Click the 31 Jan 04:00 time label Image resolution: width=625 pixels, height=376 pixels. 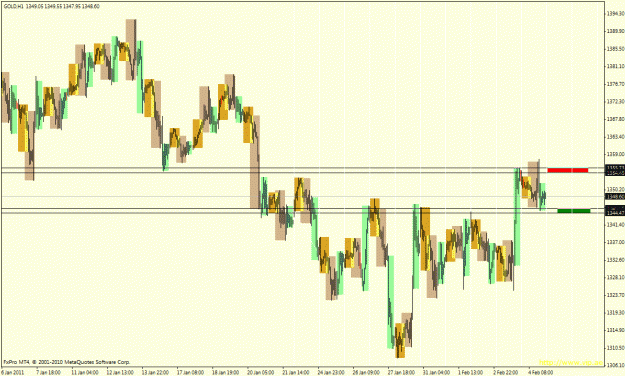(x=436, y=372)
